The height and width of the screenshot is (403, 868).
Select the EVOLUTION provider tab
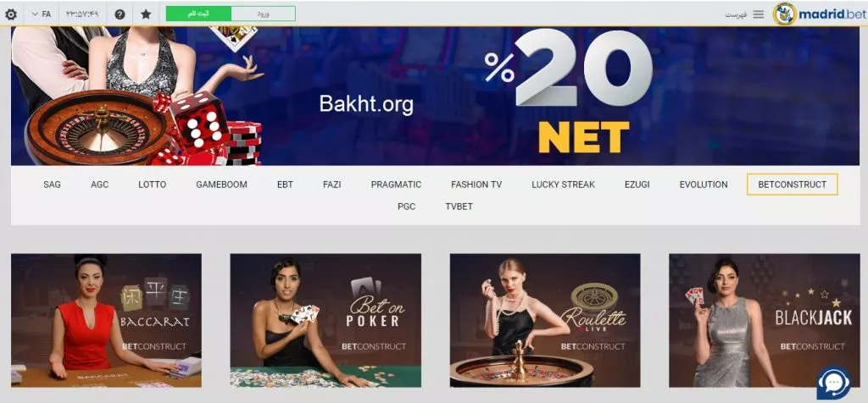click(x=704, y=185)
